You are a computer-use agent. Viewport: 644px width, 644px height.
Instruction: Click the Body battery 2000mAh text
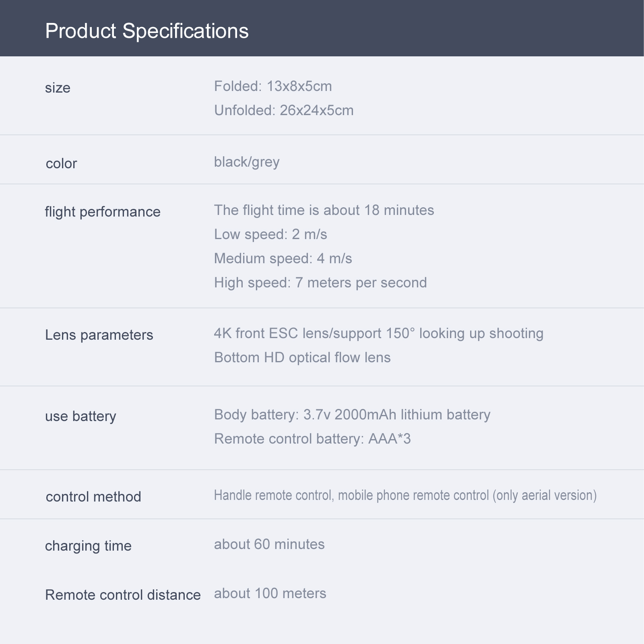pos(352,415)
